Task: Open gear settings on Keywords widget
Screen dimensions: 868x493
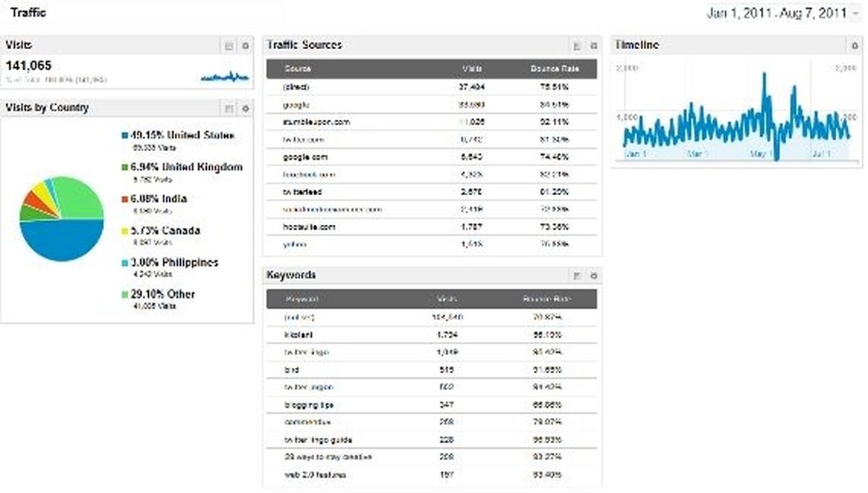Action: (594, 276)
